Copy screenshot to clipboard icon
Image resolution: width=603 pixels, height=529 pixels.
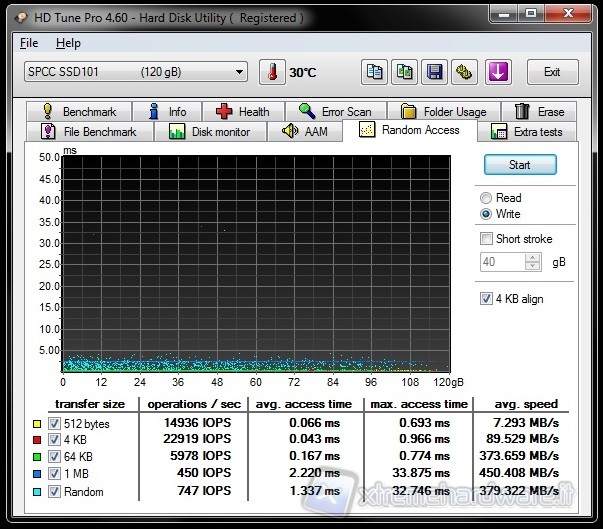tap(404, 72)
